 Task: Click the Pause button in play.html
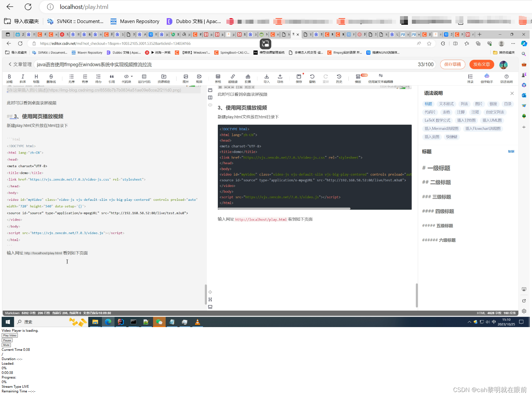click(x=7, y=340)
